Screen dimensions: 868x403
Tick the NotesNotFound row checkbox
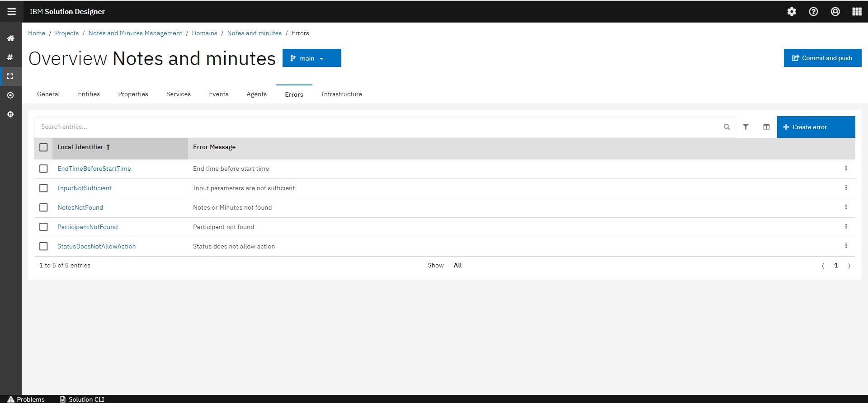43,207
